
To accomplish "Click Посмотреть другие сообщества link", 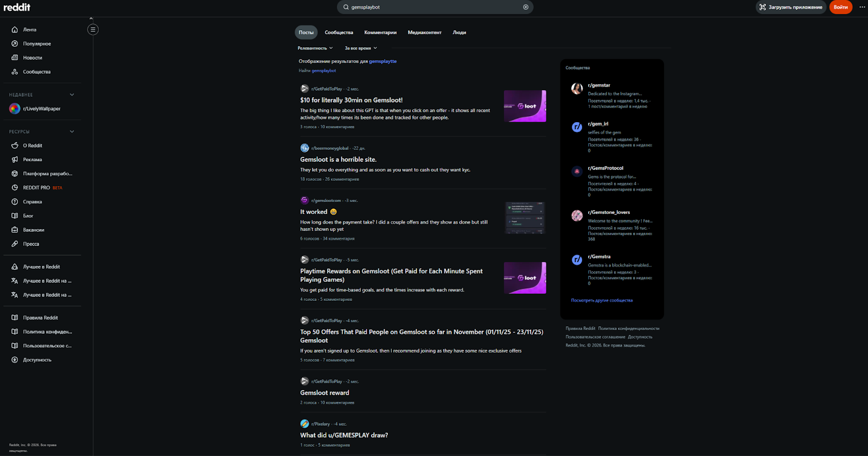I will point(602,300).
